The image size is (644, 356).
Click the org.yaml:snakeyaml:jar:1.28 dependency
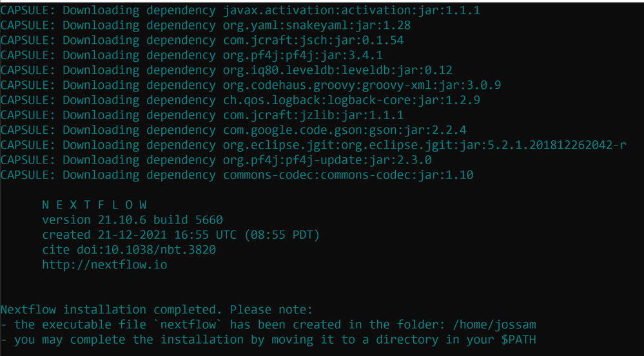[317, 26]
